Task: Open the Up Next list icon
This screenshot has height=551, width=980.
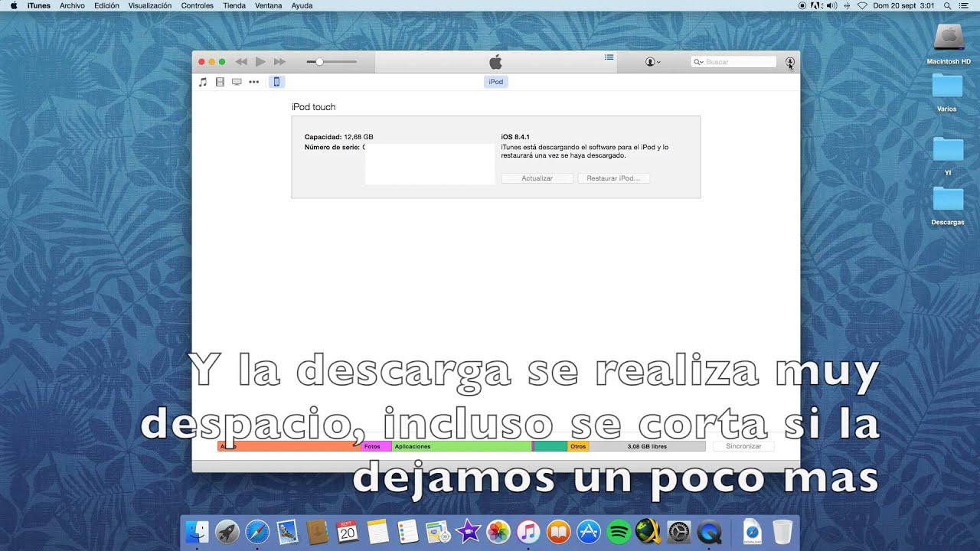Action: [x=609, y=57]
